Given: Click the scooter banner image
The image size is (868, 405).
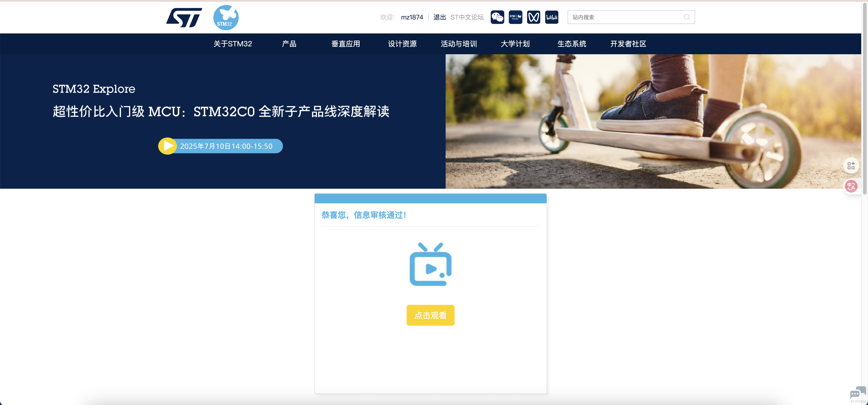Looking at the screenshot, I should tap(653, 121).
